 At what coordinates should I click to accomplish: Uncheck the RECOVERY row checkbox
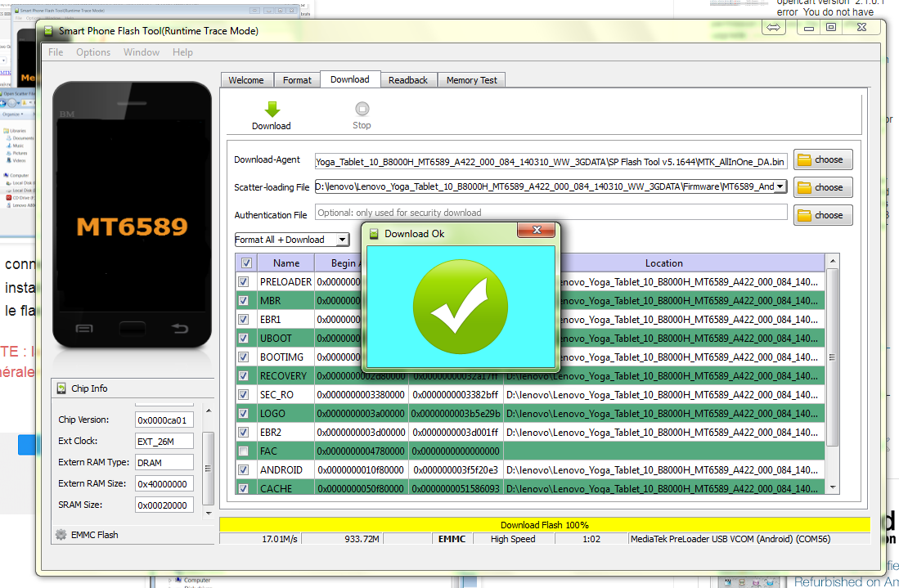(x=244, y=376)
